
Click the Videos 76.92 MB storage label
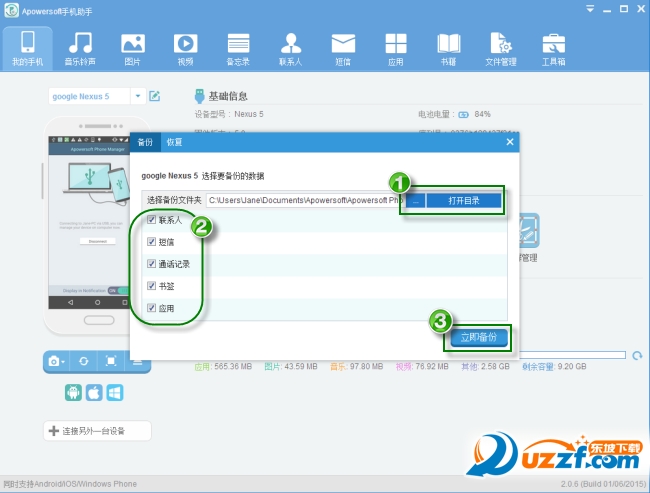coord(422,367)
